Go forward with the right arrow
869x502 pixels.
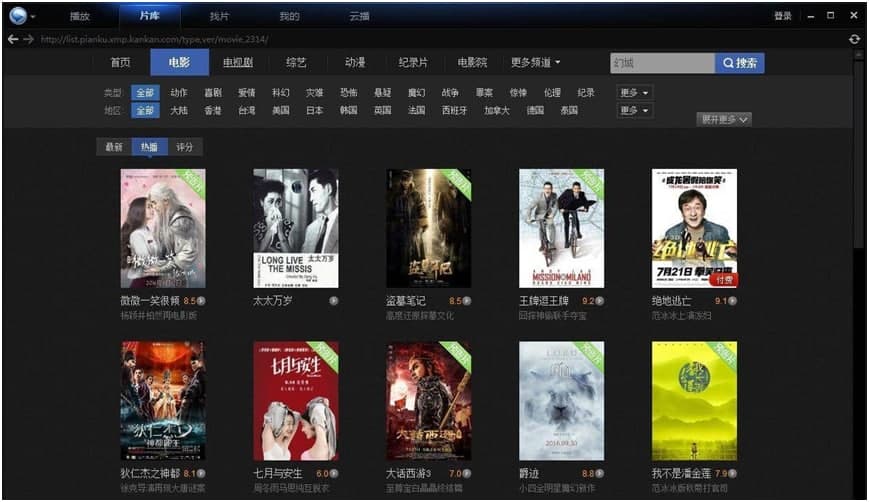29,39
